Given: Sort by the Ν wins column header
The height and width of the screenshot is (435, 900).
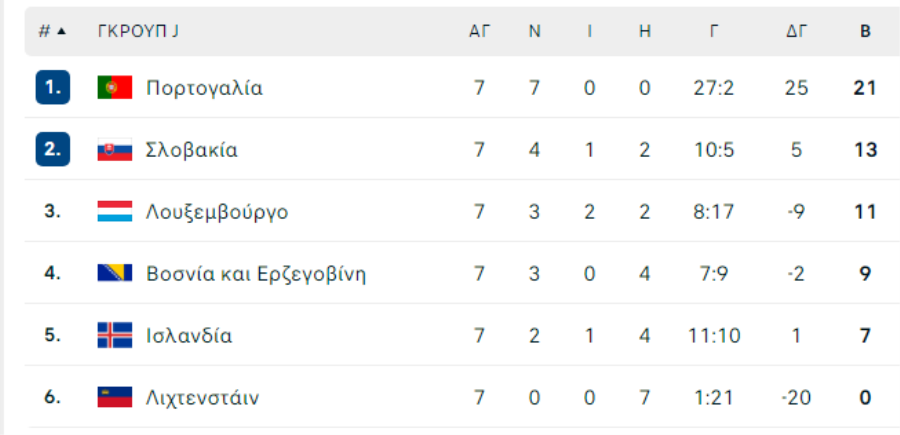Looking at the screenshot, I should tap(535, 31).
